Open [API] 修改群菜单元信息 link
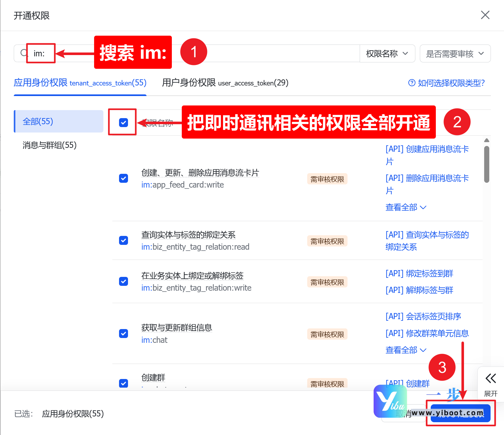504x435 pixels. [427, 334]
